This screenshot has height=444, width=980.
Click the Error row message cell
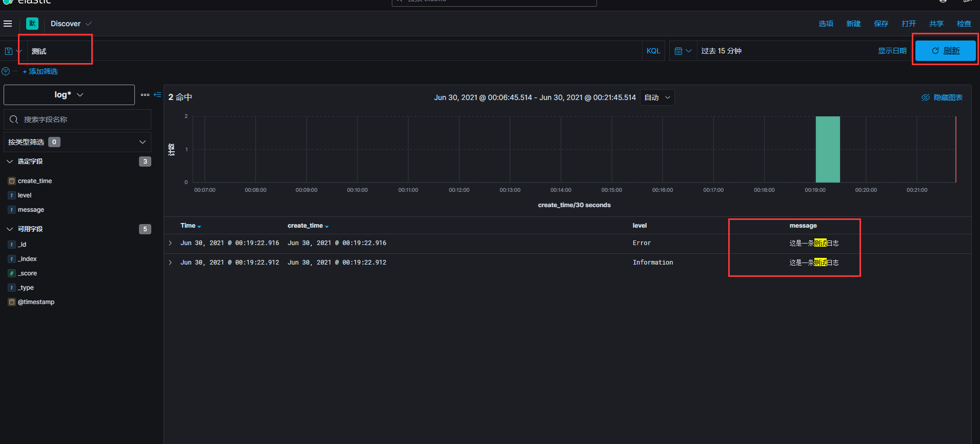pos(814,243)
